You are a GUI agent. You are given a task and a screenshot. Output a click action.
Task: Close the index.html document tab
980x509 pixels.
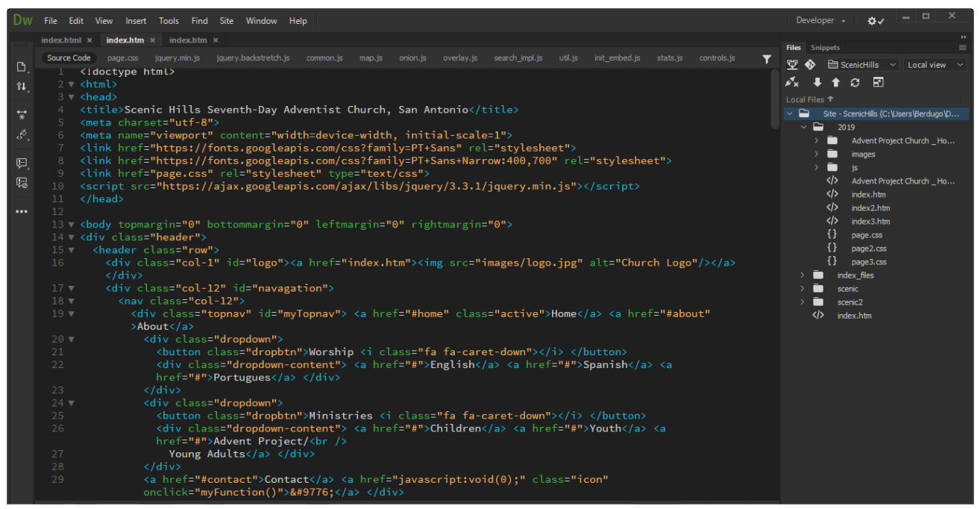(89, 40)
